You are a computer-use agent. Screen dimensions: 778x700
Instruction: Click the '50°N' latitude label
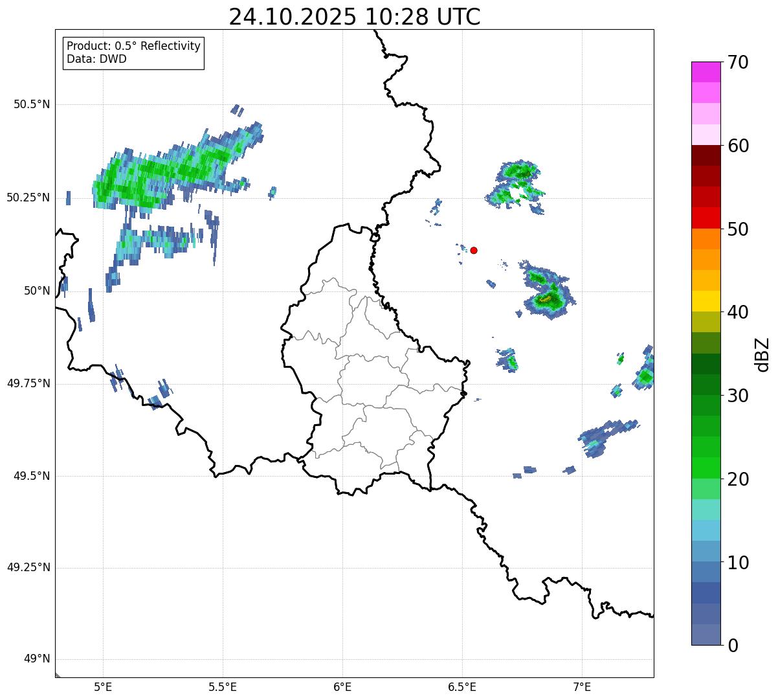[x=38, y=291]
